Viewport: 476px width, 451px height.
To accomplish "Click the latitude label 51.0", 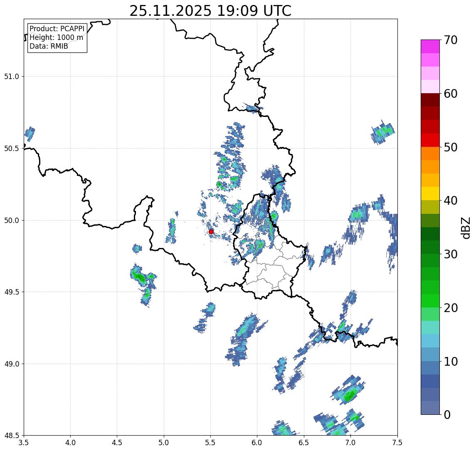I will [12, 76].
